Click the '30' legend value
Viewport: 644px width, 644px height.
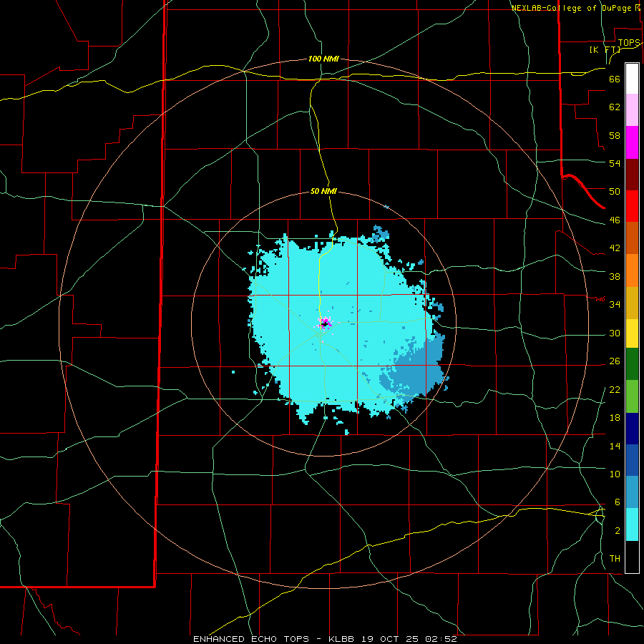[x=615, y=333]
